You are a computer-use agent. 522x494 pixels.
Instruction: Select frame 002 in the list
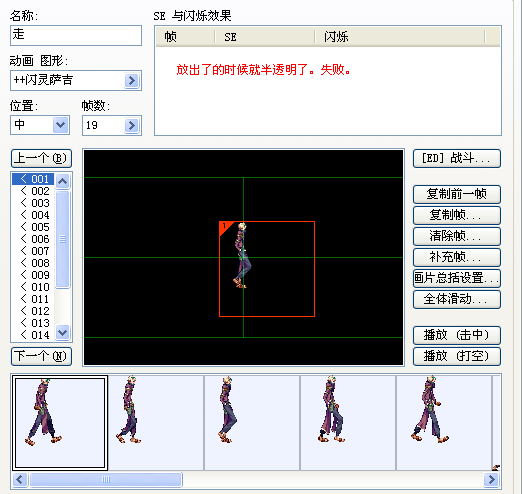33,191
